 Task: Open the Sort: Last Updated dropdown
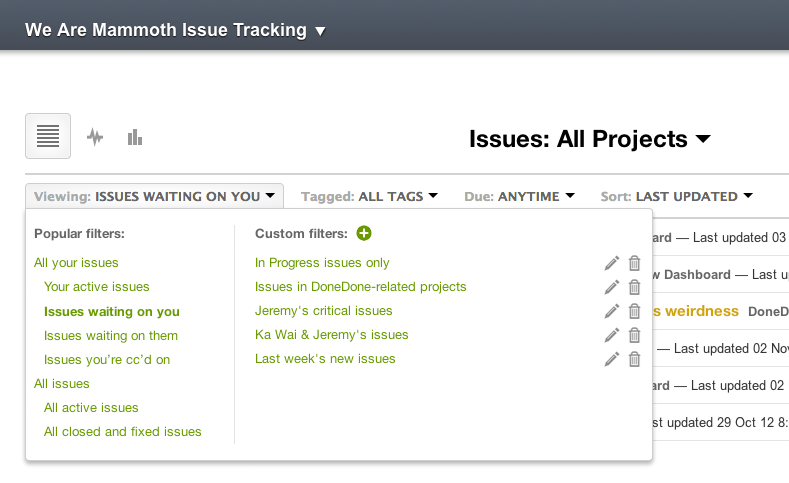pos(676,196)
